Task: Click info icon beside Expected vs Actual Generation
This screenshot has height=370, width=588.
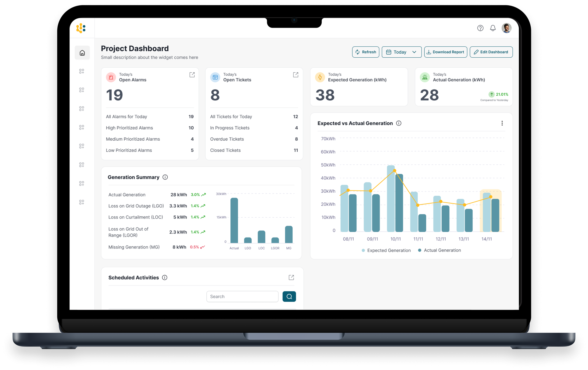Action: coord(398,123)
